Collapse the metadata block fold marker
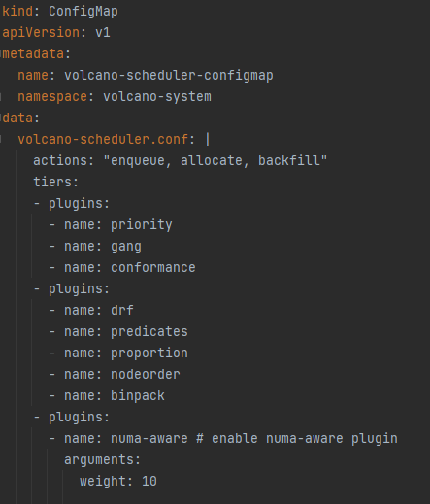The image size is (430, 504). (x=1, y=53)
